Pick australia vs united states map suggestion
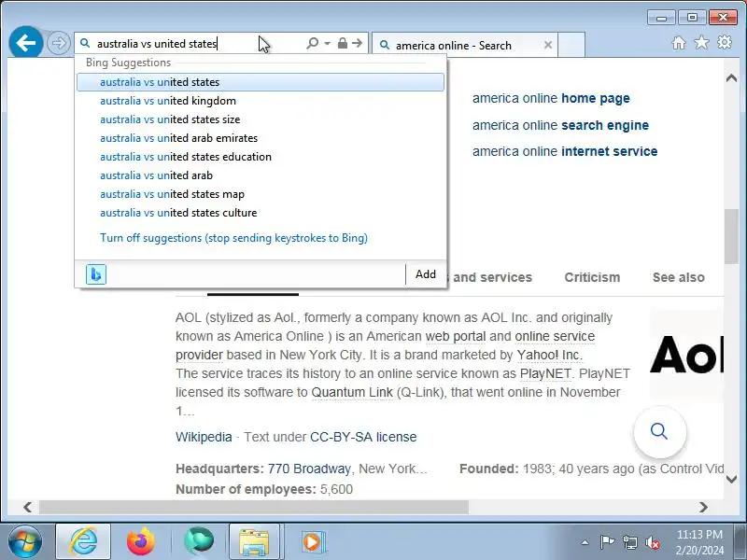The width and height of the screenshot is (747, 560). click(x=261, y=194)
